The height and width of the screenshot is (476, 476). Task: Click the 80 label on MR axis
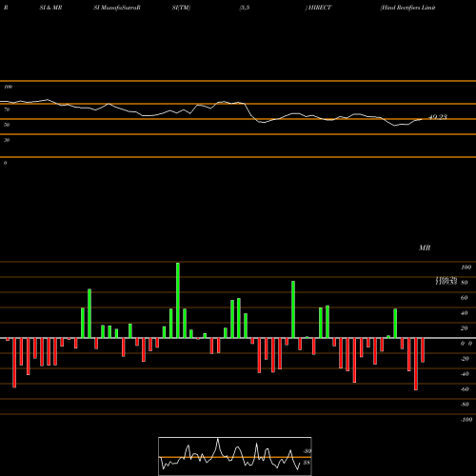465,283
